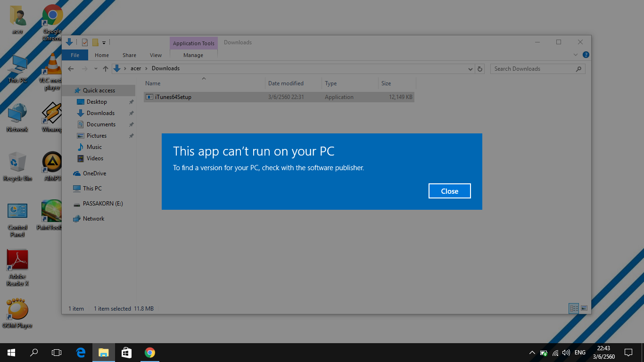644x362 pixels.
Task: Select the Recycle Bin on the desktop
Action: pyautogui.click(x=17, y=166)
